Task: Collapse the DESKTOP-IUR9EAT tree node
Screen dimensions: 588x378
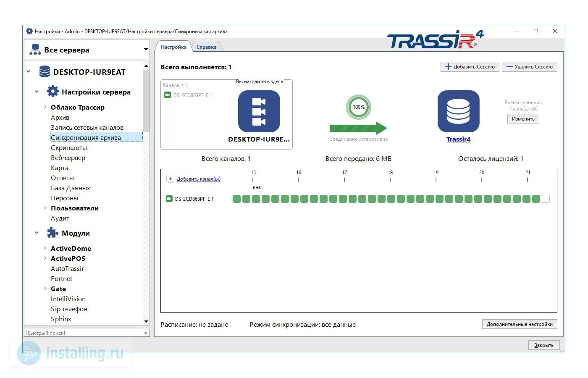Action: pyautogui.click(x=29, y=71)
